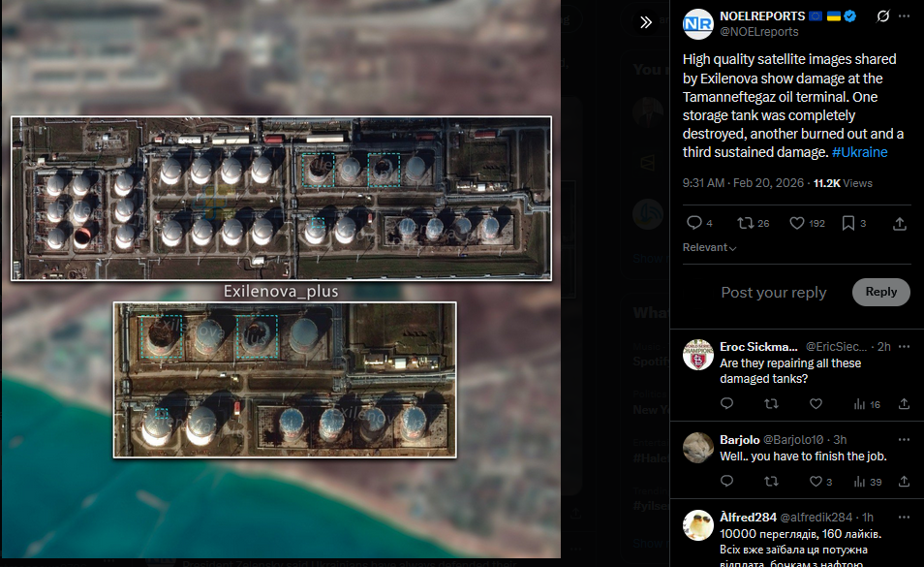Share Barjolo's comment
The image size is (924, 567).
[904, 482]
